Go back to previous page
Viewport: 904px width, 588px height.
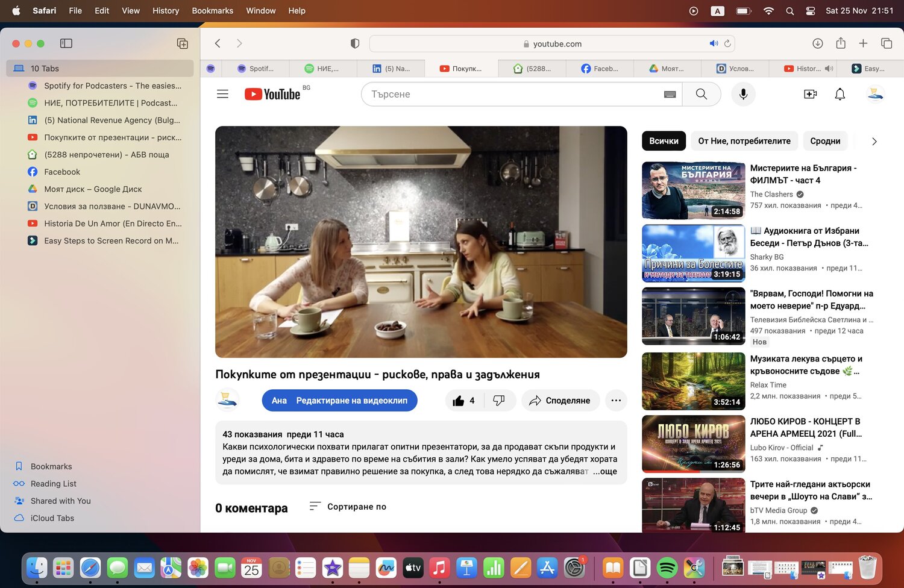[x=218, y=43]
